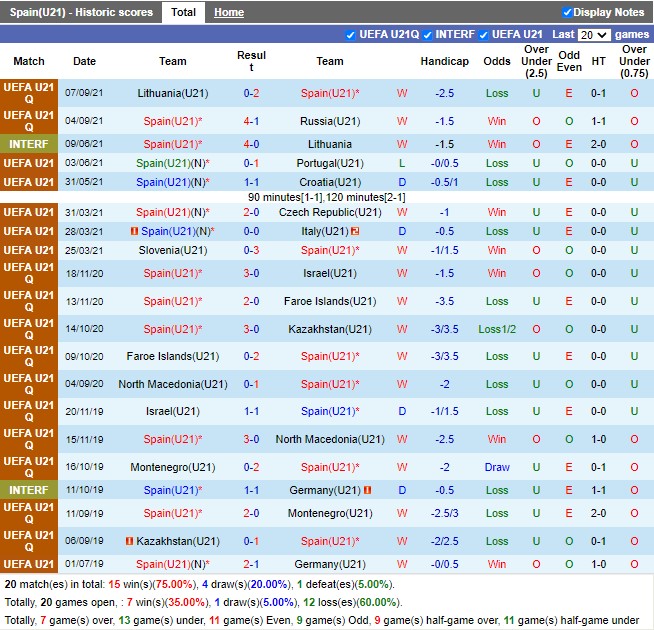The width and height of the screenshot is (654, 630).
Task: Click the red card icon before Kazakhstan(U21)
Action: (x=130, y=541)
